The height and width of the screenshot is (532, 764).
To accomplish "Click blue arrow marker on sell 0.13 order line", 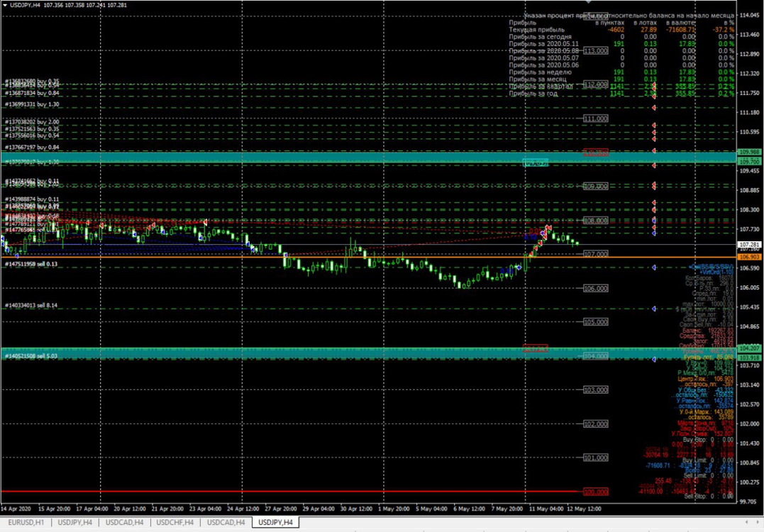I will tap(654, 267).
